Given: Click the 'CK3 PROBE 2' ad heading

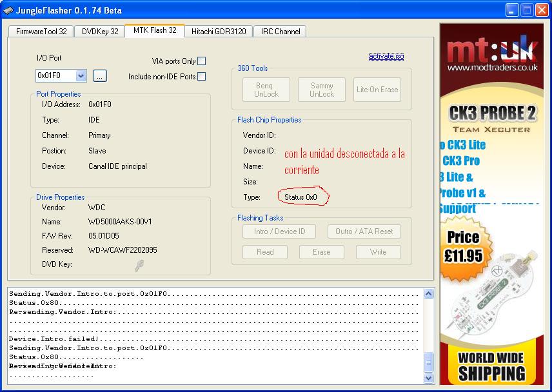Looking at the screenshot, I should pyautogui.click(x=492, y=113).
